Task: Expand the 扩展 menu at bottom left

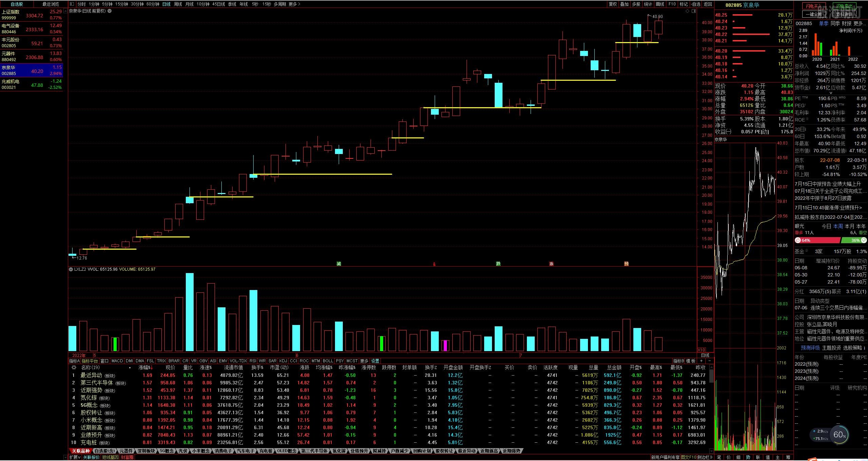Action: pos(75,457)
